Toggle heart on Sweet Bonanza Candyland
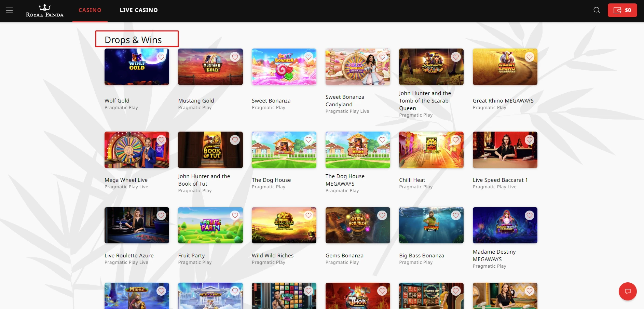 382,57
